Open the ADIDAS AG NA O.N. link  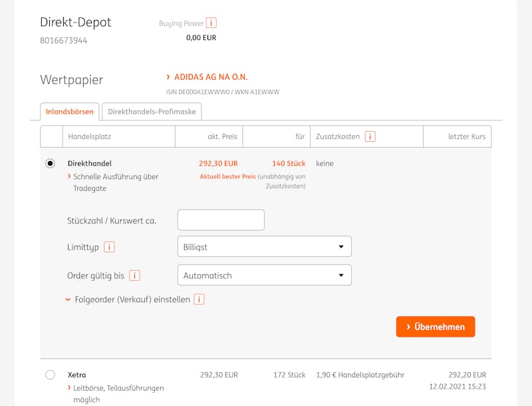point(207,77)
